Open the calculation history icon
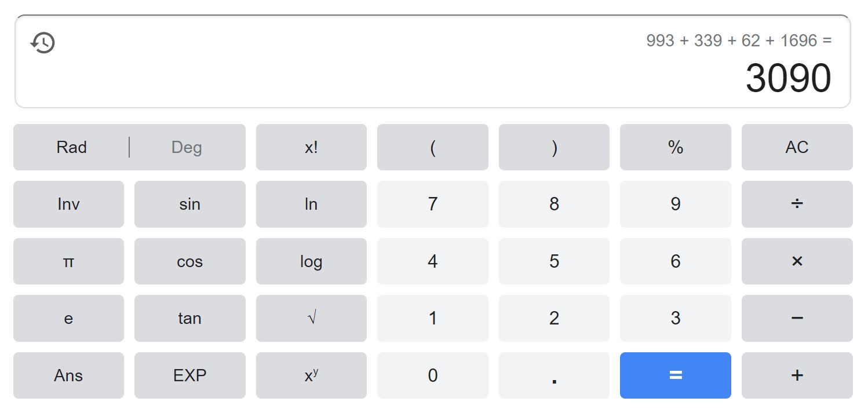The height and width of the screenshot is (416, 868). coord(43,43)
